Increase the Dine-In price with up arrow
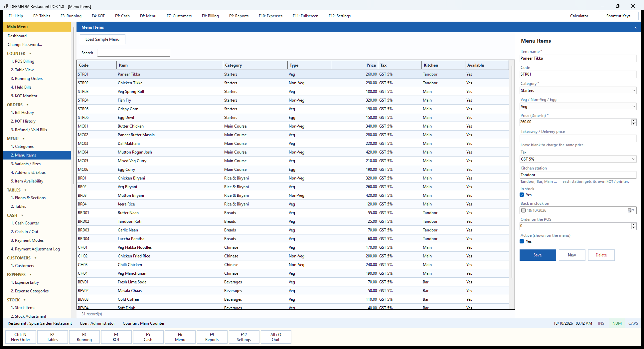644x349 pixels. click(x=633, y=121)
